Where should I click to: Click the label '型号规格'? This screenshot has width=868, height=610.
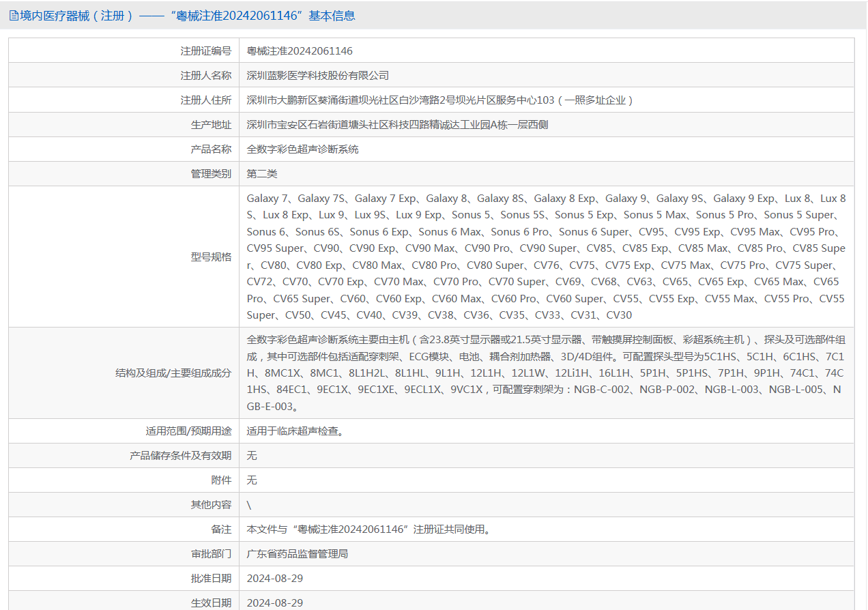click(211, 257)
